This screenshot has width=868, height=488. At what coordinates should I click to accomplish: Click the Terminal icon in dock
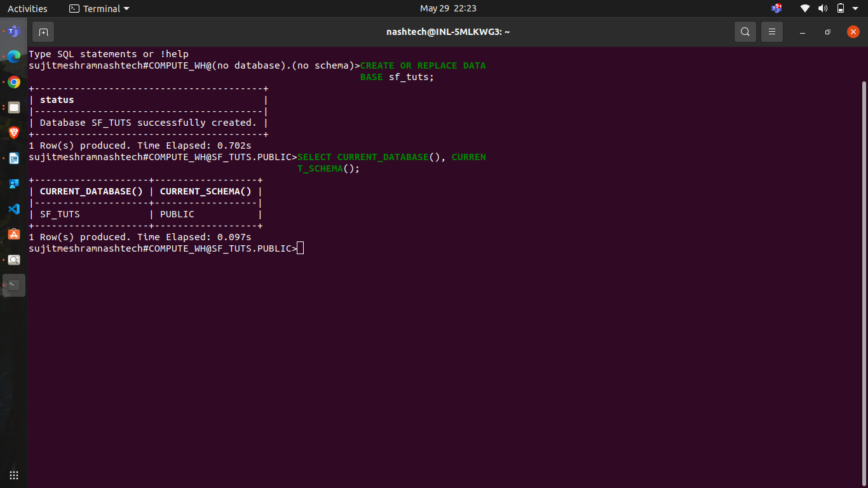point(14,285)
